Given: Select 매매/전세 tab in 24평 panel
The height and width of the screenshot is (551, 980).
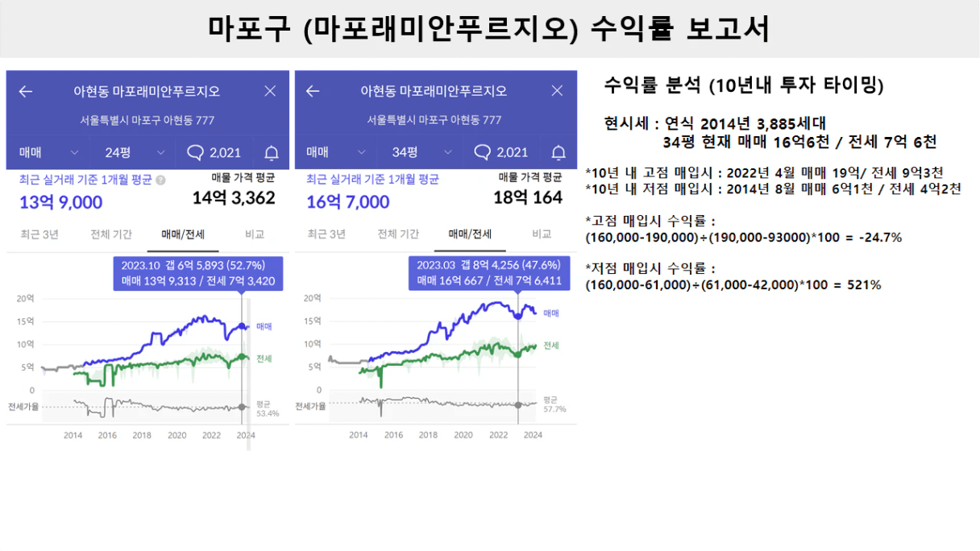Looking at the screenshot, I should [x=183, y=234].
